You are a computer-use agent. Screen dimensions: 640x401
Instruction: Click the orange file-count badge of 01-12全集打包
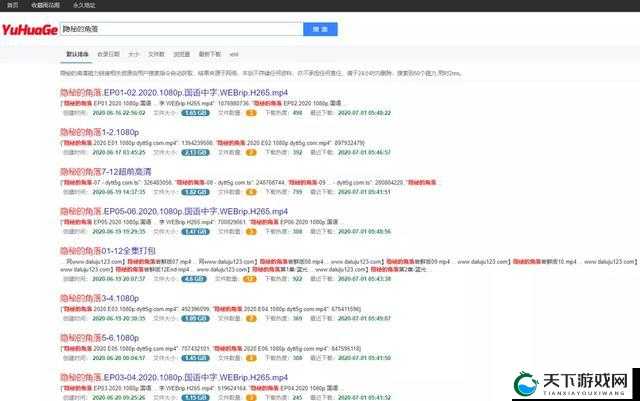click(249, 279)
